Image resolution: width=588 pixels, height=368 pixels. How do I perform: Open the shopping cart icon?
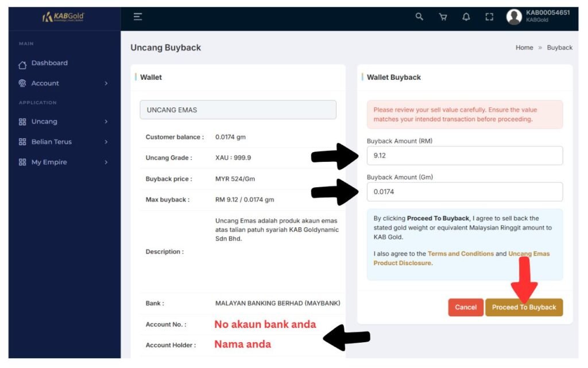(x=443, y=17)
